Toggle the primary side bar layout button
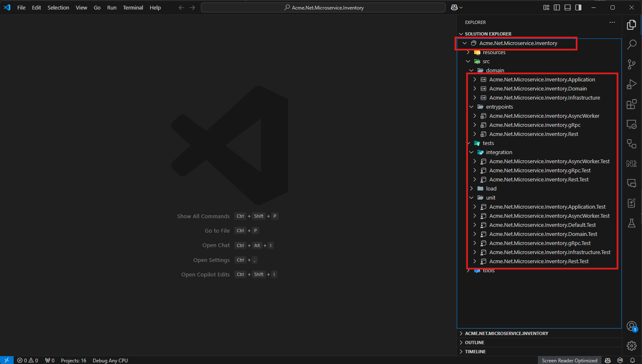 [x=557, y=7]
